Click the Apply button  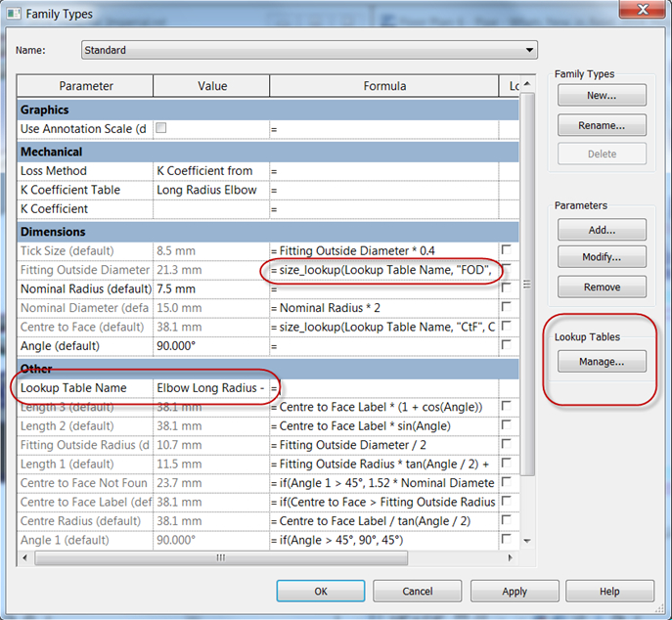(x=515, y=592)
